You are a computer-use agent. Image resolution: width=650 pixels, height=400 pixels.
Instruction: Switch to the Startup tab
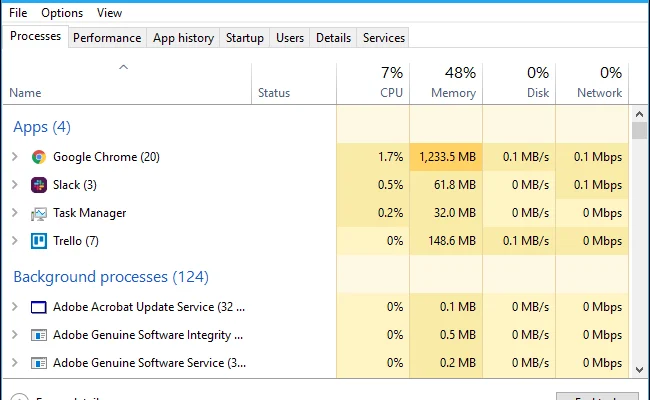click(x=245, y=38)
